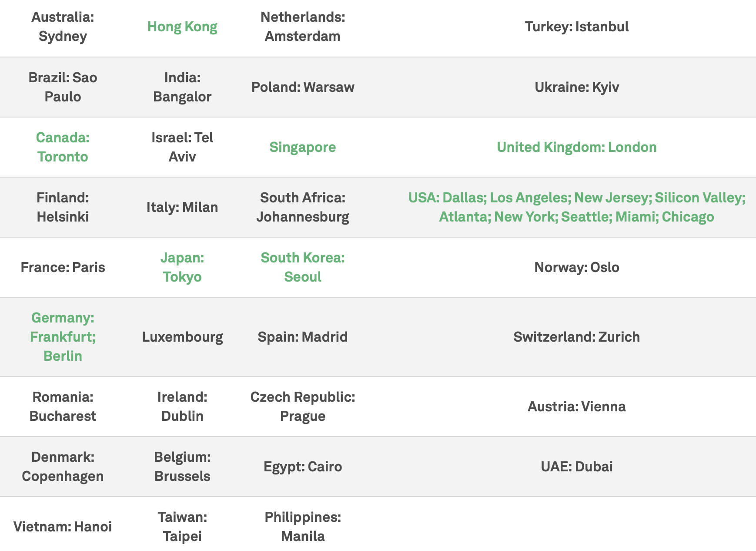756x551 pixels.
Task: Open the USA cities list link
Action: click(577, 207)
